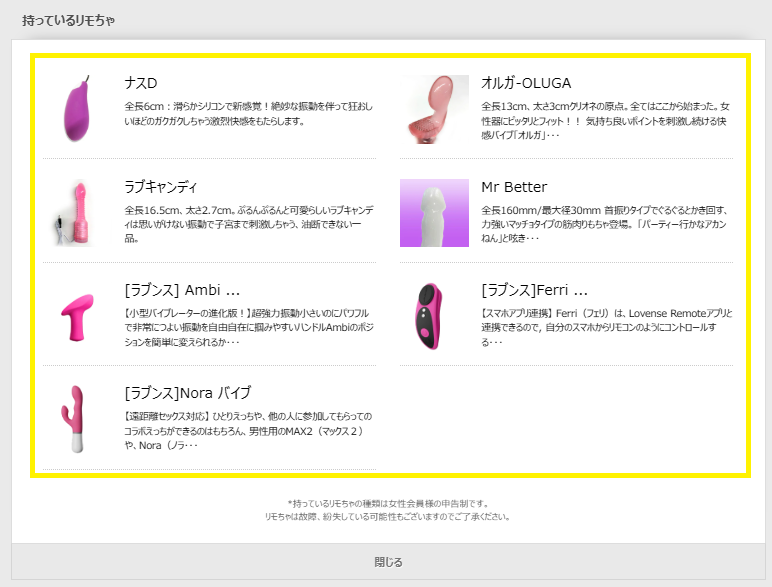Screen dimensions: 772x587
Task: Click the 遠距離 description text under Nora
Action: [248, 431]
